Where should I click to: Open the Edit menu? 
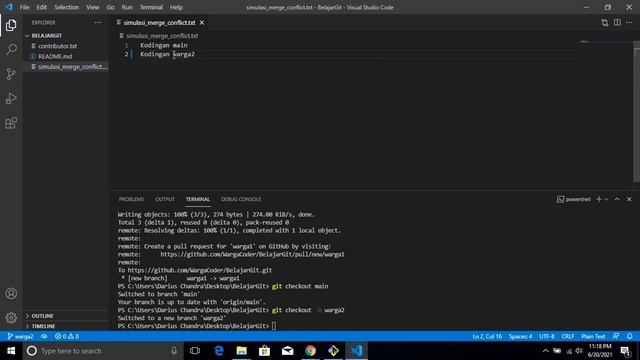tap(42, 7)
